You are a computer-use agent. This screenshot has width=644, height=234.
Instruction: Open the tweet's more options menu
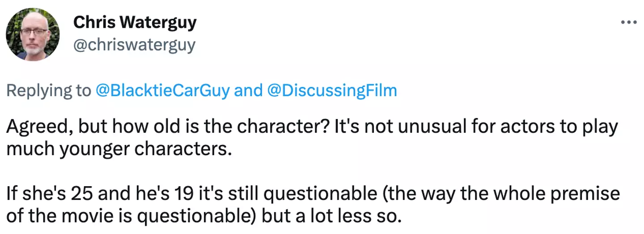click(x=628, y=22)
